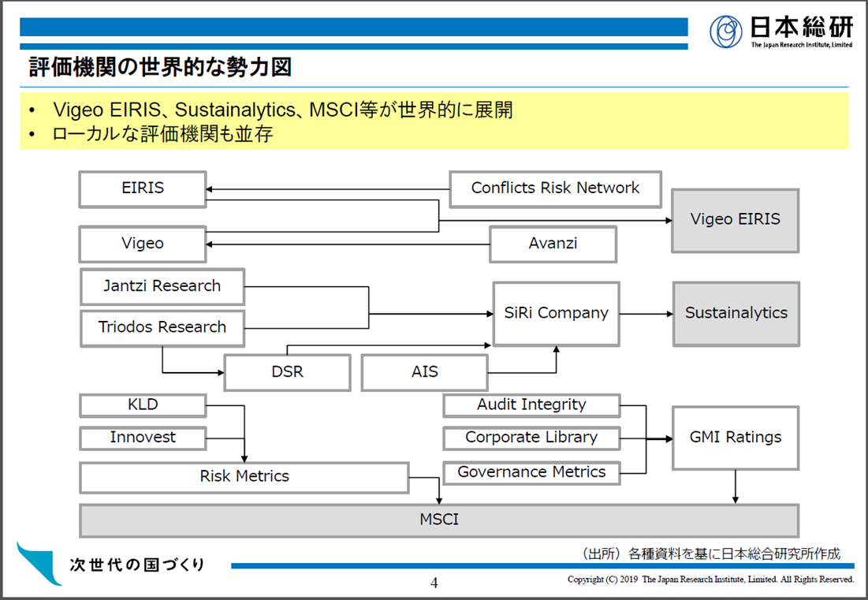Viewport: 868px width, 600px height.
Task: Click the Conflicts Risk Network box
Action: [555, 188]
